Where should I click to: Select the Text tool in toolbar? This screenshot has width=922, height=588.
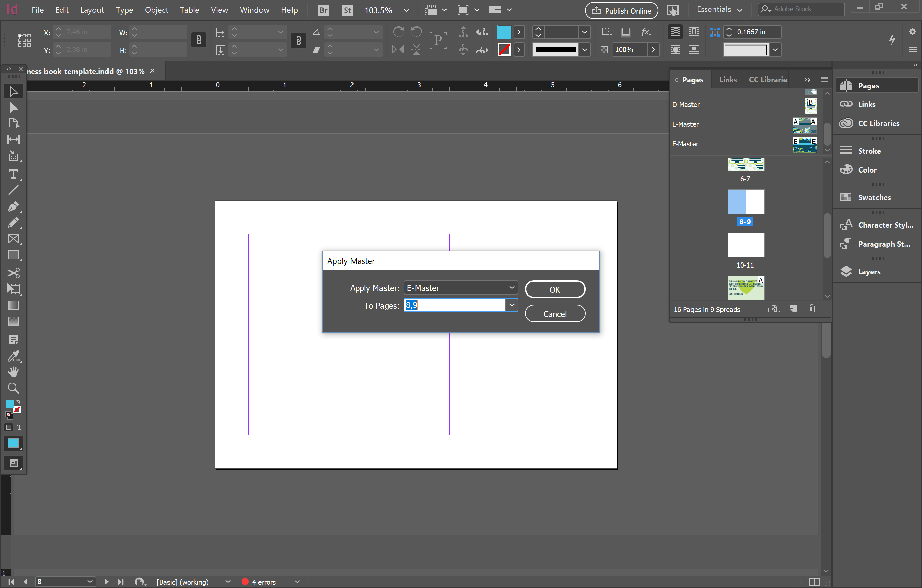[x=13, y=173]
